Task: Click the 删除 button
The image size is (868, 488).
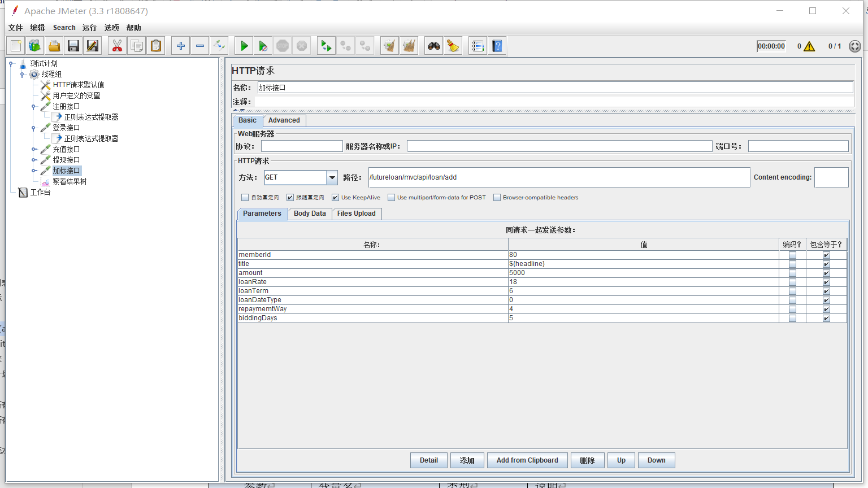Action: pyautogui.click(x=588, y=460)
